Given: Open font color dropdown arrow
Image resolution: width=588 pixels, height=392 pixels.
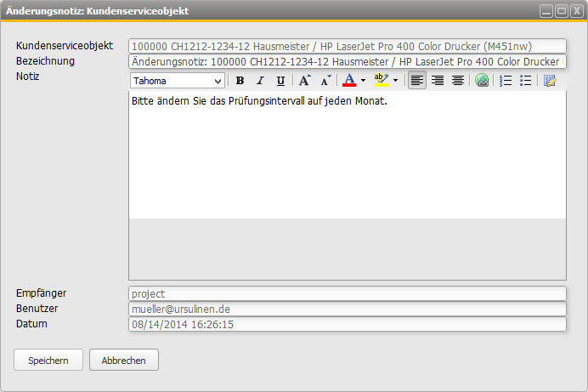Looking at the screenshot, I should (x=363, y=80).
